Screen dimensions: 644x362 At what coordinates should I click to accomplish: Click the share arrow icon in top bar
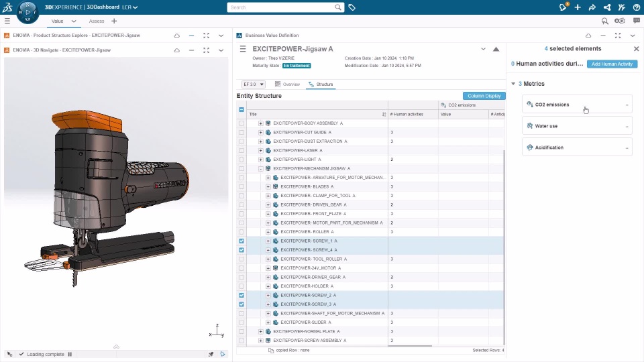click(x=592, y=7)
